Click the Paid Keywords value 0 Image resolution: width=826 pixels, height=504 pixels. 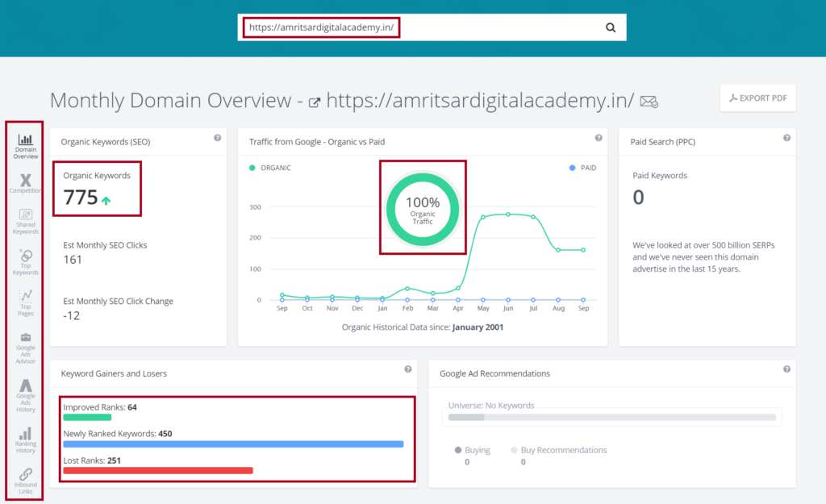[638, 198]
